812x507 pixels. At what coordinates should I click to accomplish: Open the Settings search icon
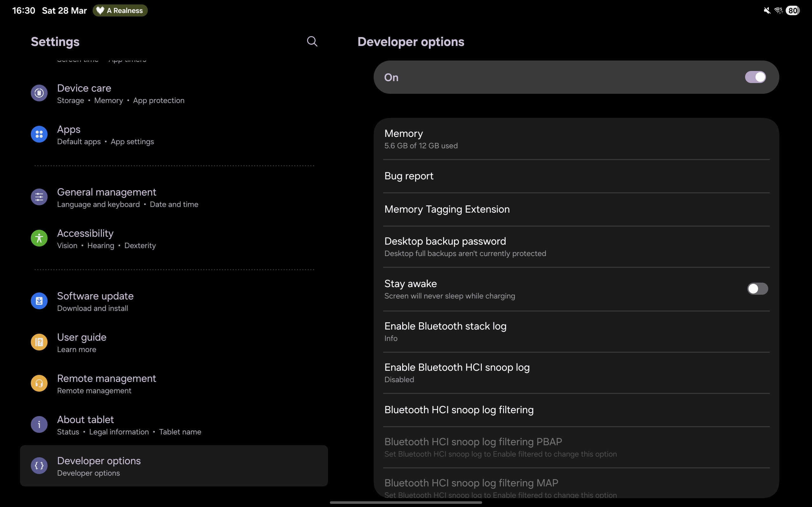(x=312, y=41)
